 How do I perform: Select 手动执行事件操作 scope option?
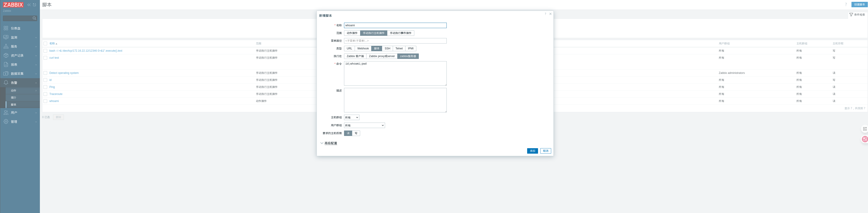point(400,33)
